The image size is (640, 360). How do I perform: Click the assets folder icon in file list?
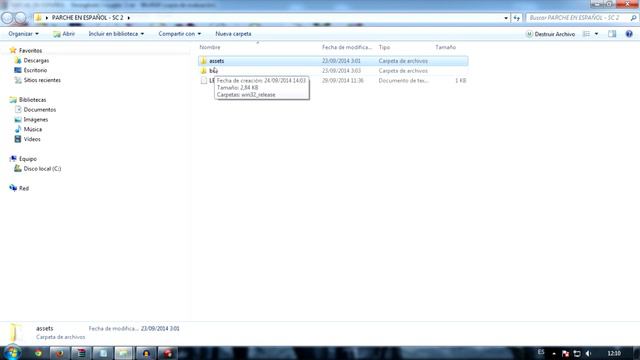204,61
